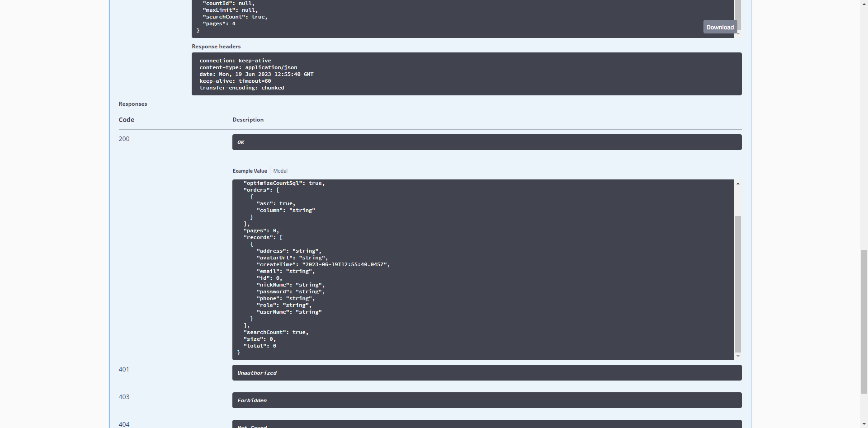Click the down arrow of the example value scrollbar

[738, 356]
